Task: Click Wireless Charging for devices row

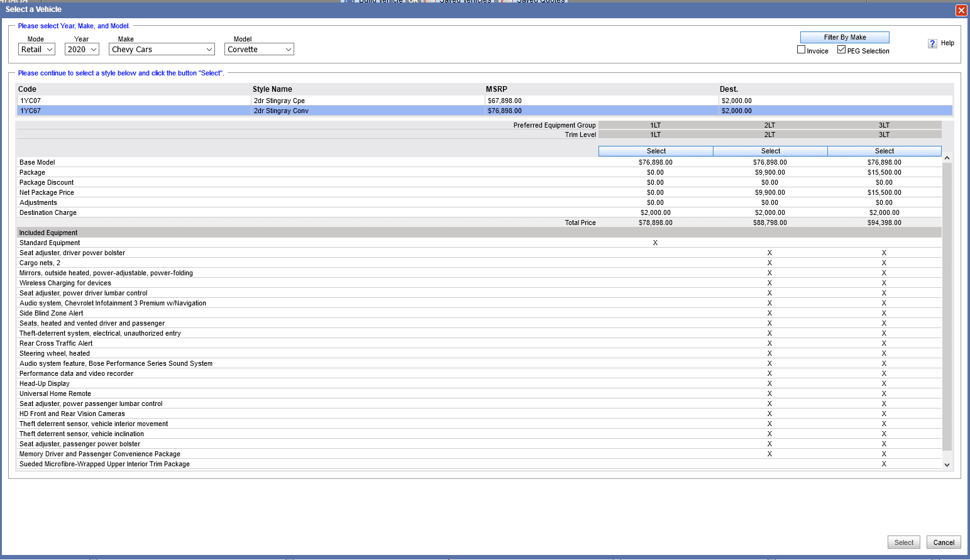Action: pyautogui.click(x=479, y=283)
